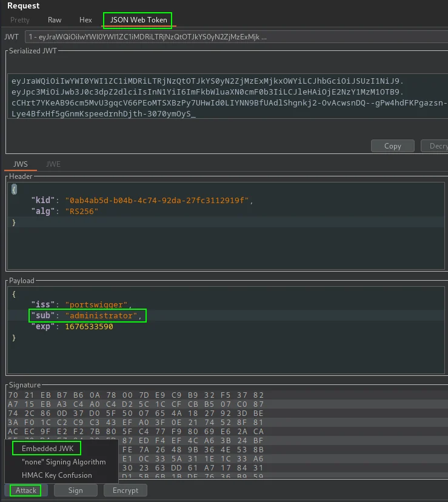Image resolution: width=448 pixels, height=502 pixels.
Task: Click the exp value in Payload editor
Action: (89, 327)
